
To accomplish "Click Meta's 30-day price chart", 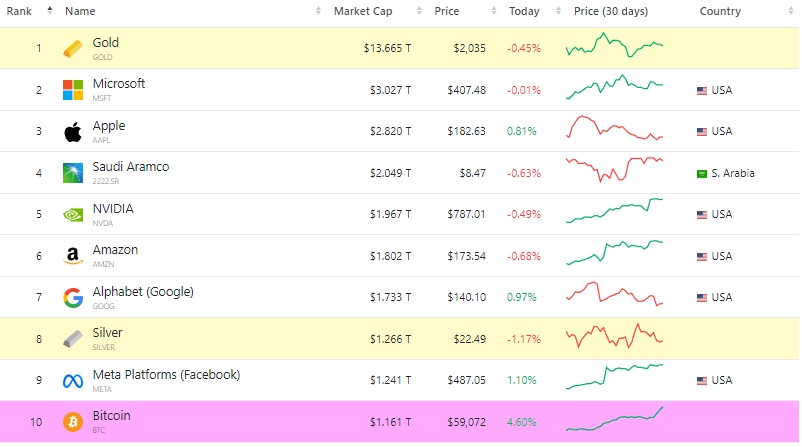I will [614, 377].
